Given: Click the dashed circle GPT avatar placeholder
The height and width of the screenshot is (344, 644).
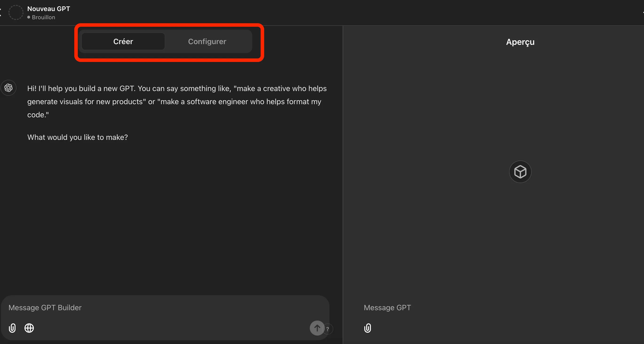Looking at the screenshot, I should 16,12.
